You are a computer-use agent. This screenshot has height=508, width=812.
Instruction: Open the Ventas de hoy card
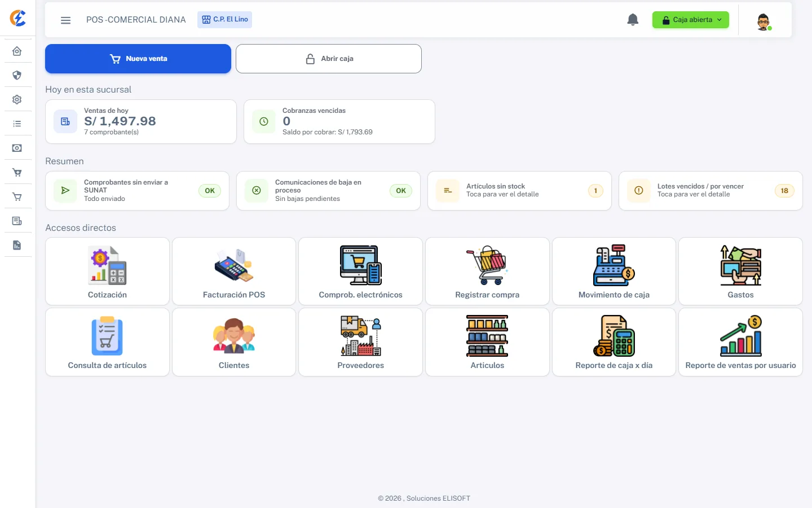click(x=141, y=122)
